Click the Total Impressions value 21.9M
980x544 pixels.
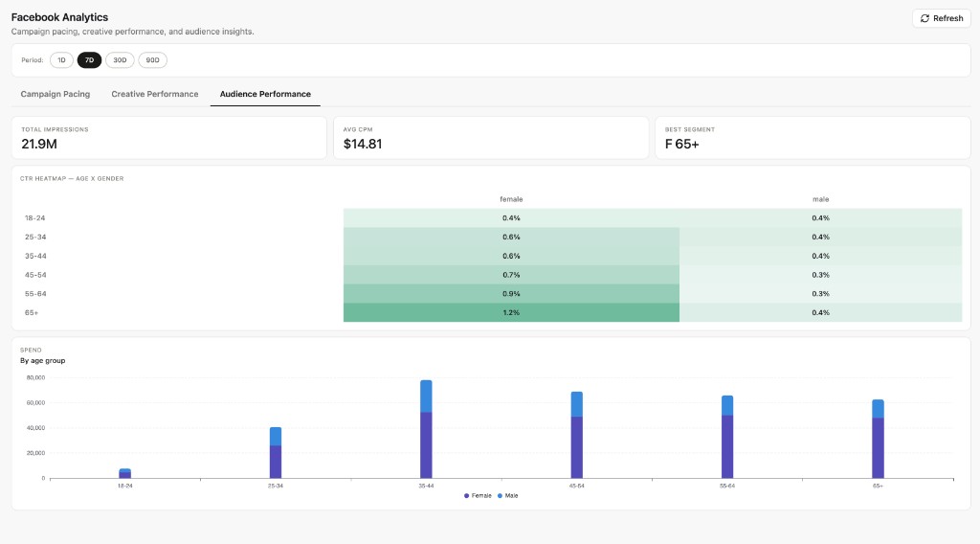tap(38, 144)
